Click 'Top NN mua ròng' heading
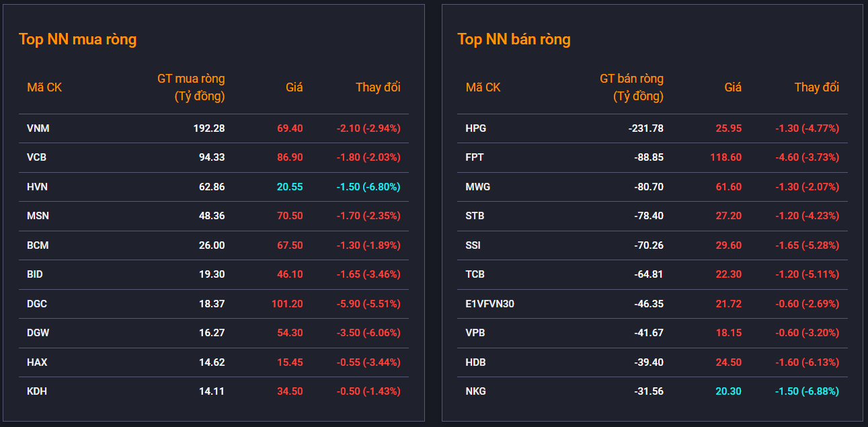Viewport: 868px width, 427px height. pos(78,39)
